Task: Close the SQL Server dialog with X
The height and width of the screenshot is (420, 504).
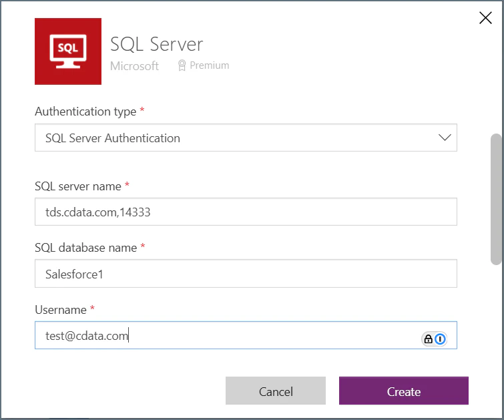Action: pos(485,17)
